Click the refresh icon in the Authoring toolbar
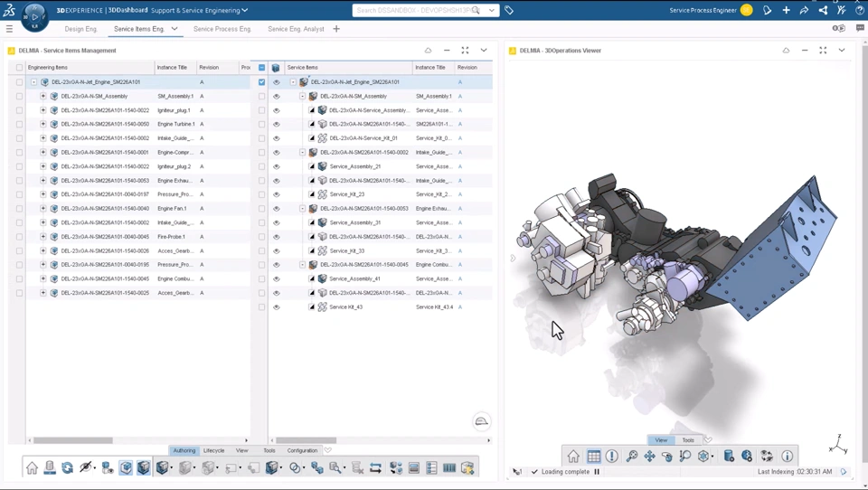868x490 pixels. click(x=67, y=467)
